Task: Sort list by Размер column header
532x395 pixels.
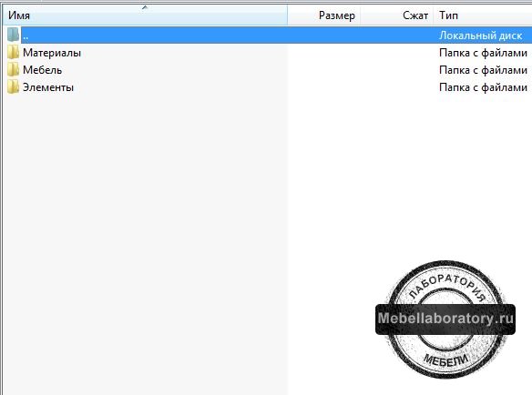Action: (323, 15)
